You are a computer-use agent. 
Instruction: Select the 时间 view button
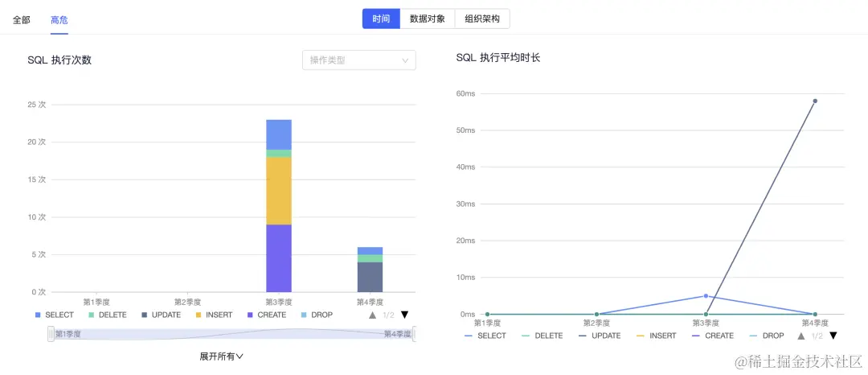point(381,19)
